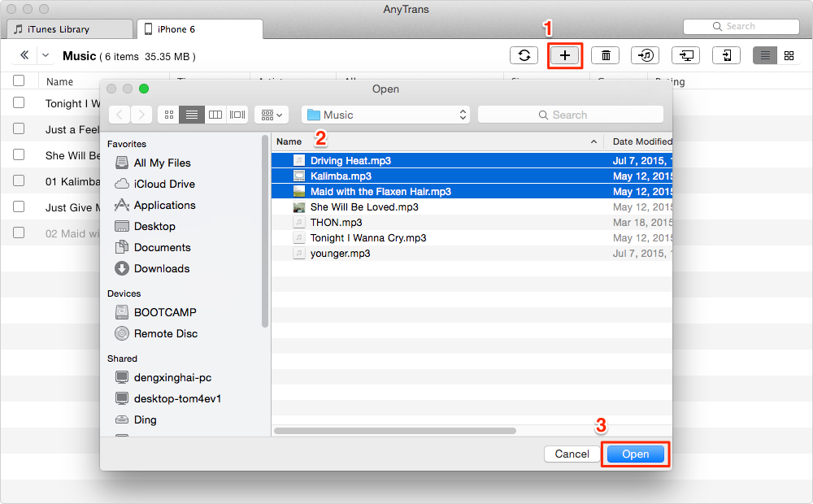Click the sidebar vertical scrollbar
The image size is (813, 504).
coord(265,231)
